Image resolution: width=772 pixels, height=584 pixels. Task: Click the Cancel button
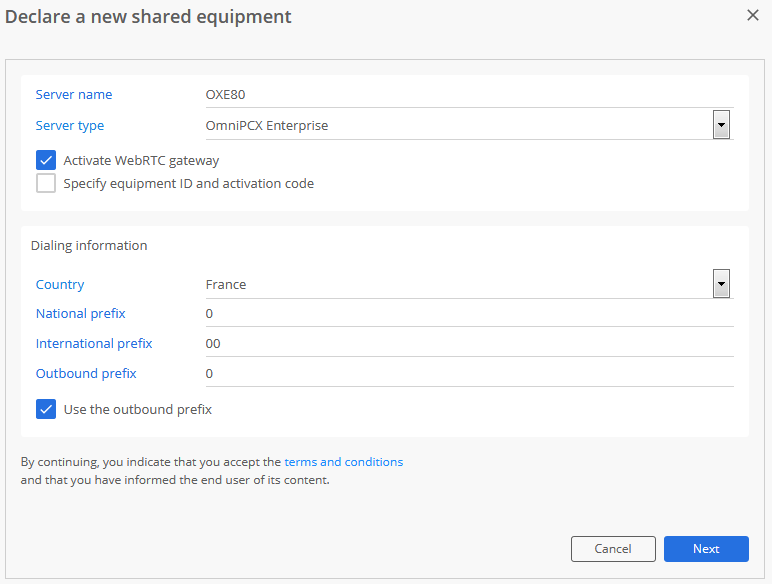613,549
